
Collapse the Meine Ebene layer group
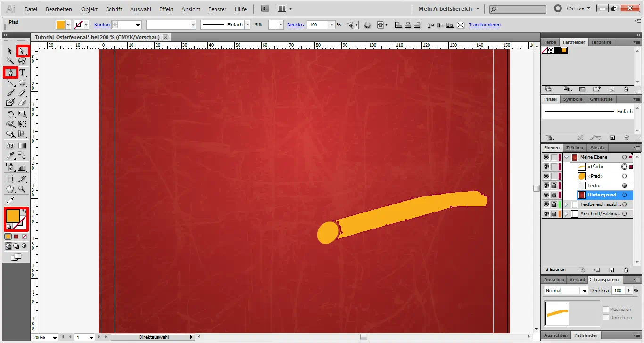(x=566, y=157)
